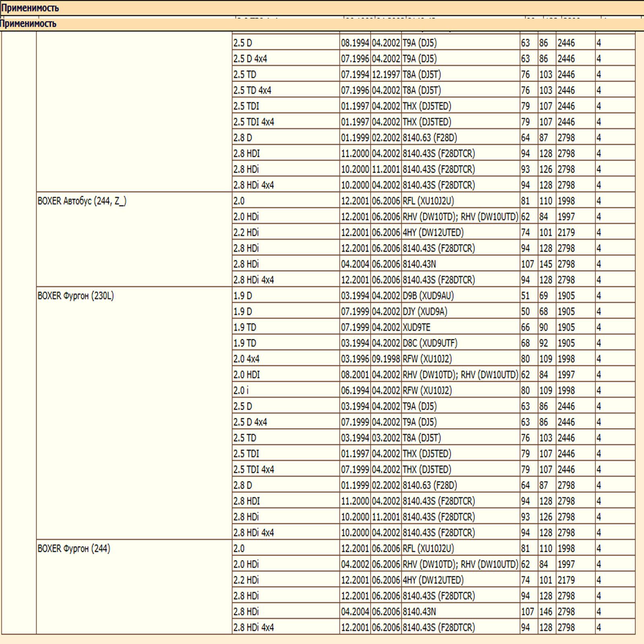Click the horsepower value '90'

click(x=544, y=327)
